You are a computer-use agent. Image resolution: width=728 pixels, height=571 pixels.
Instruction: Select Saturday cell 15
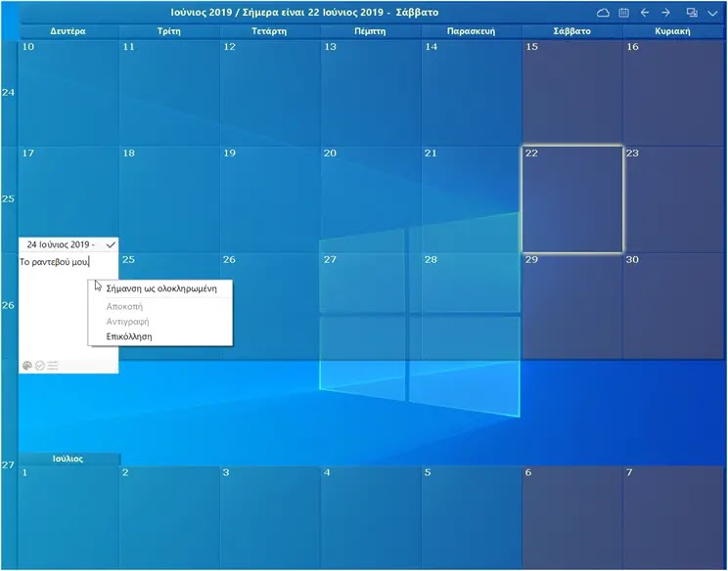point(572,93)
